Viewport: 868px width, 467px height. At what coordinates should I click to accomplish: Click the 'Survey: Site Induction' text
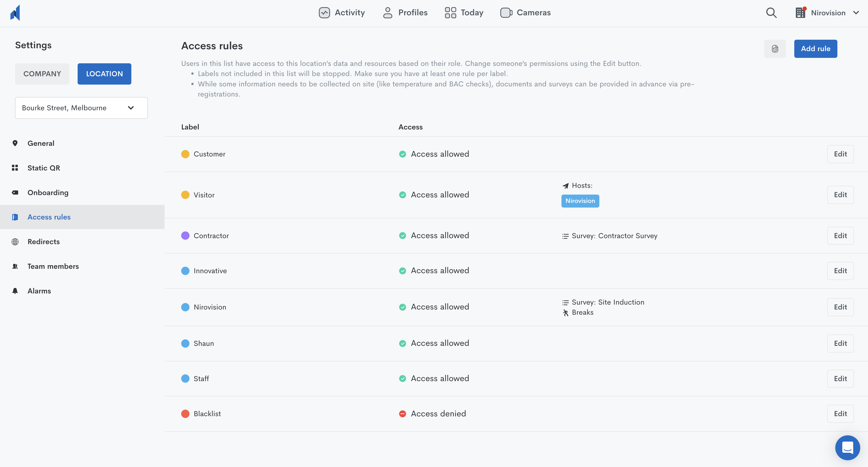(x=608, y=302)
